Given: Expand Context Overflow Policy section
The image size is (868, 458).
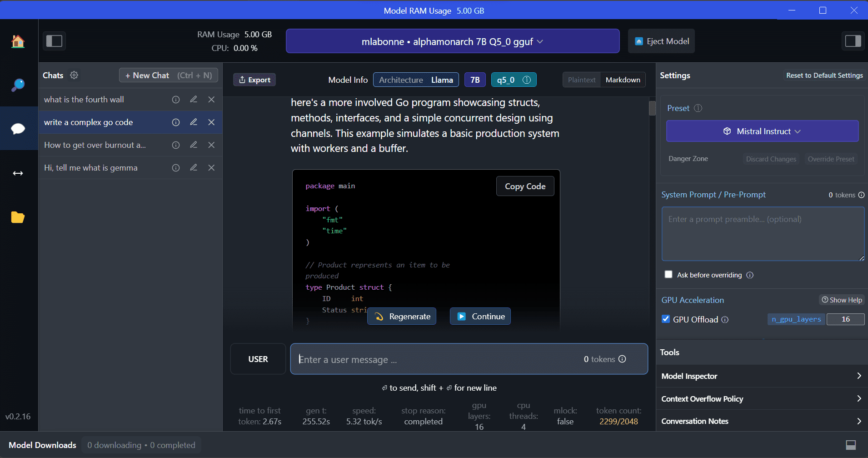Looking at the screenshot, I should click(762, 399).
